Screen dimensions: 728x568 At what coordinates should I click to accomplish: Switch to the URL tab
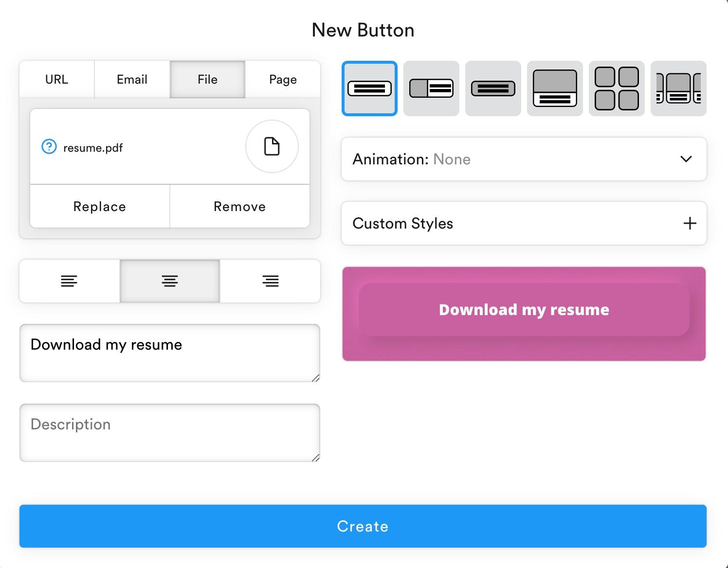[57, 79]
